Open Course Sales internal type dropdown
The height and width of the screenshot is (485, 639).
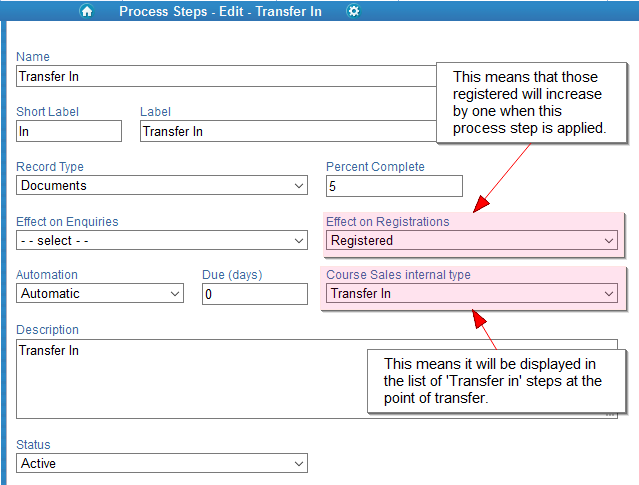pyautogui.click(x=472, y=293)
